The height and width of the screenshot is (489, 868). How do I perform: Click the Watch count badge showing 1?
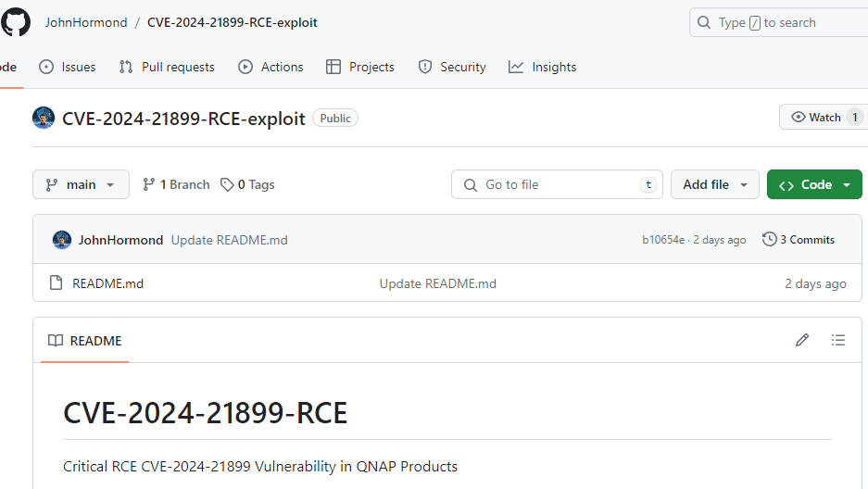855,118
